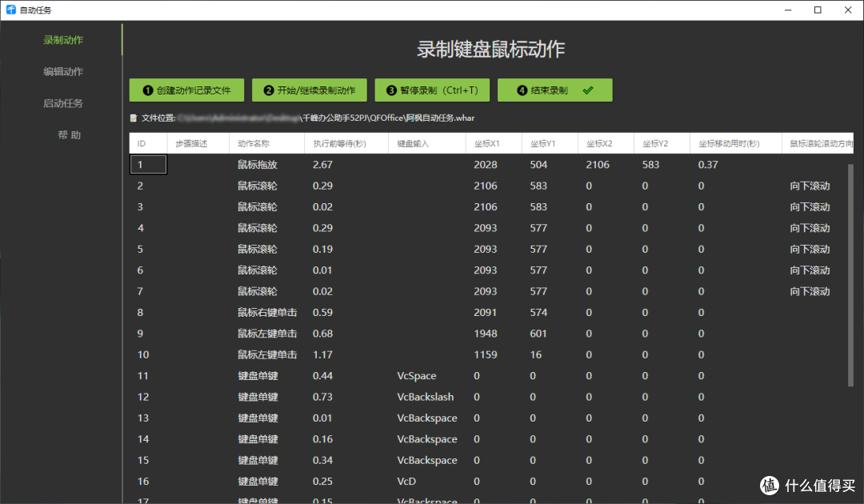Click the X1 coordinate value 2028
The image size is (864, 504).
486,165
